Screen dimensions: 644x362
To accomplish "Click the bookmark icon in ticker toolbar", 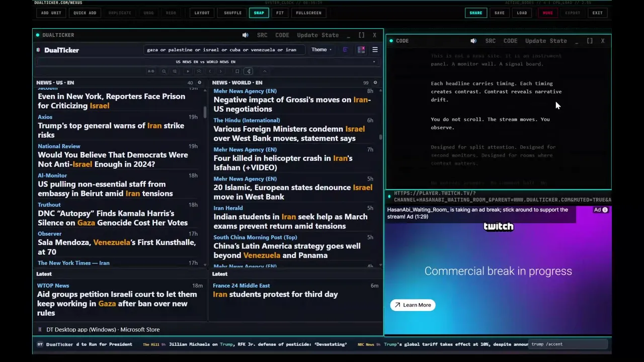I will (x=237, y=71).
